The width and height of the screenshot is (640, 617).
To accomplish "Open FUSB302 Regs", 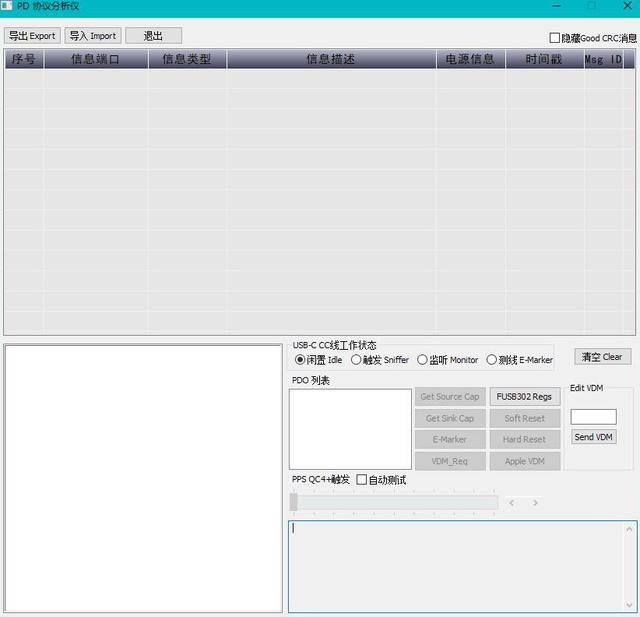I will pyautogui.click(x=524, y=397).
